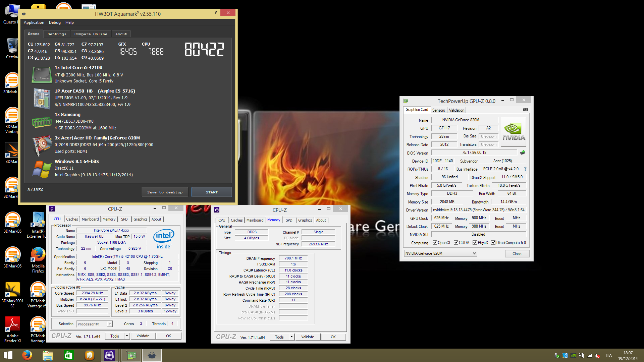
Task: Open 3DMark05 desktop shortcut
Action: (x=12, y=223)
